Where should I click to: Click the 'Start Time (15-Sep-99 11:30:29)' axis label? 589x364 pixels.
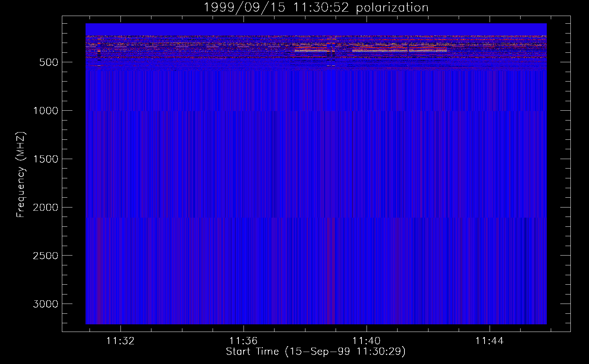[x=316, y=352]
